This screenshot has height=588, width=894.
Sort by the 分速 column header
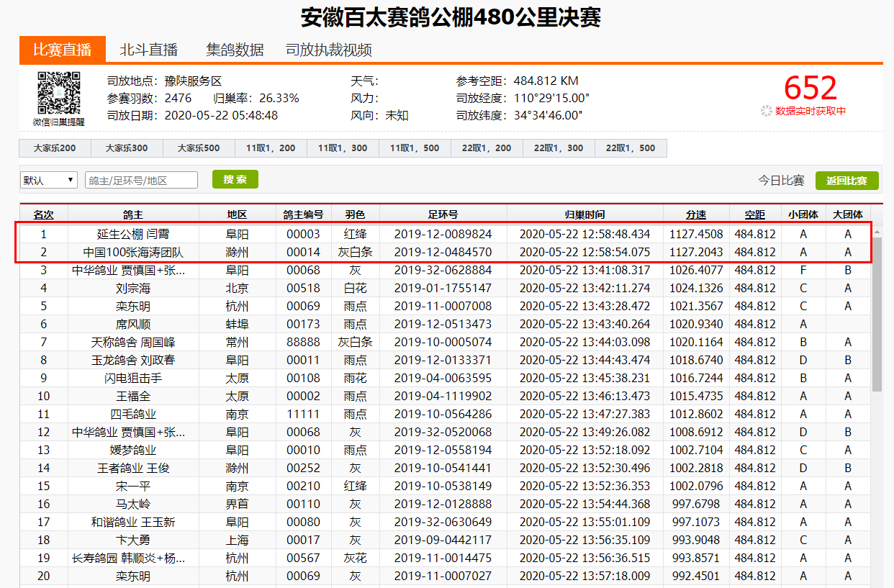[x=695, y=214]
